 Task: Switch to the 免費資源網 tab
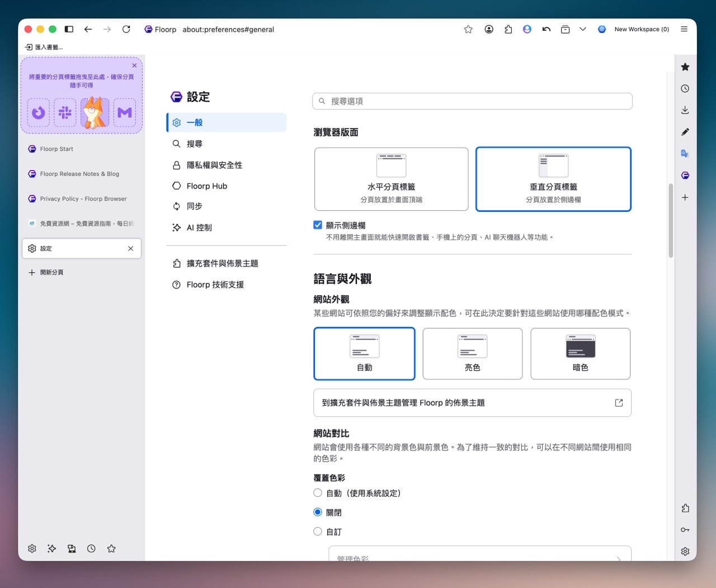(x=82, y=224)
